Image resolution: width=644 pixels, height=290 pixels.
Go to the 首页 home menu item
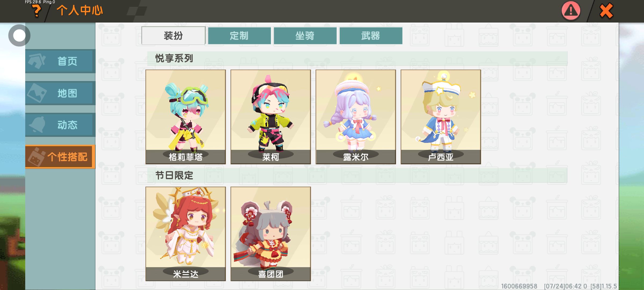[60, 61]
